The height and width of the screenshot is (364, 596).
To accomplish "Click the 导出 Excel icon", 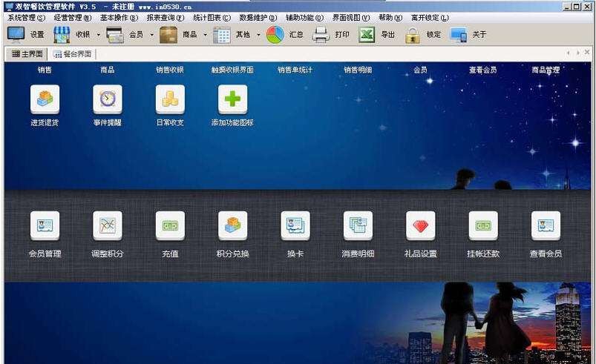I will click(367, 35).
